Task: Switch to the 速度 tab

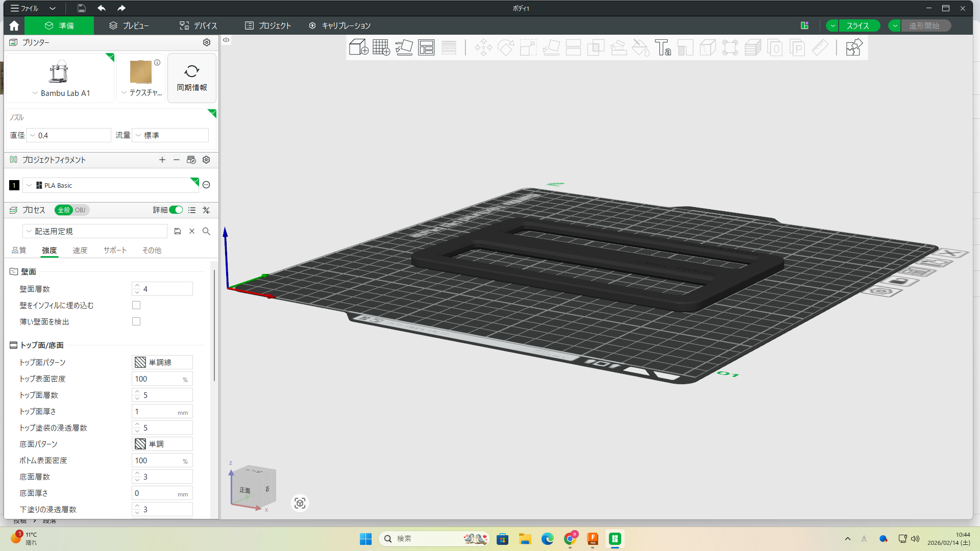Action: (x=80, y=251)
